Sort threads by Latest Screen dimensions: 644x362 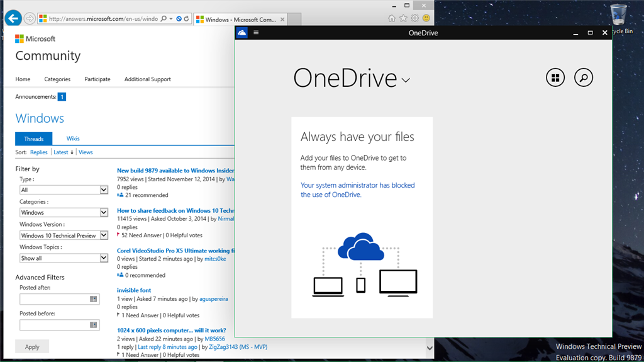pyautogui.click(x=61, y=152)
